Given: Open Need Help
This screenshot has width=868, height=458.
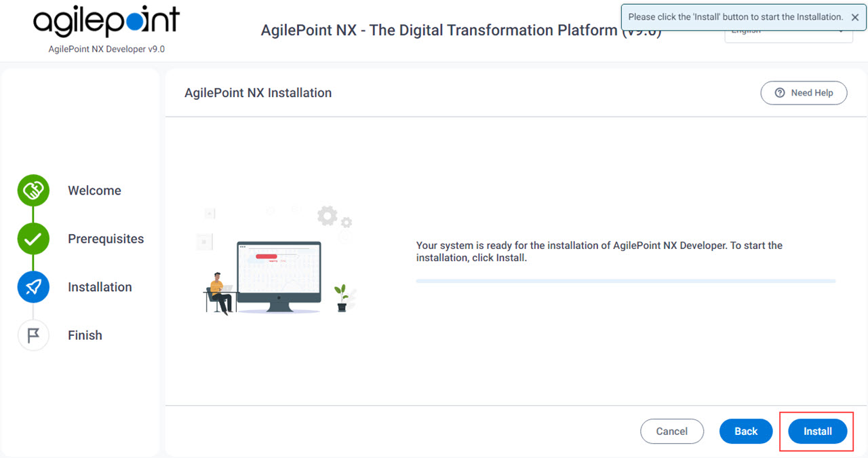Looking at the screenshot, I should click(x=804, y=93).
